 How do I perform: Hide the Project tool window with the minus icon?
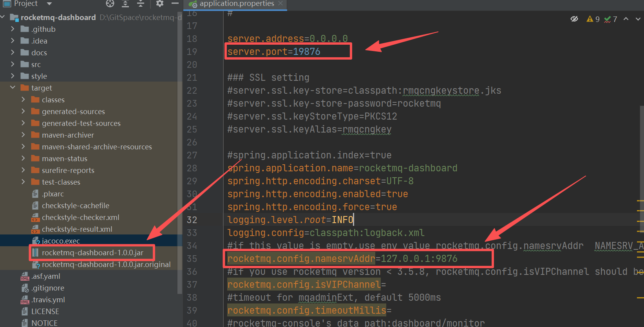tap(175, 4)
